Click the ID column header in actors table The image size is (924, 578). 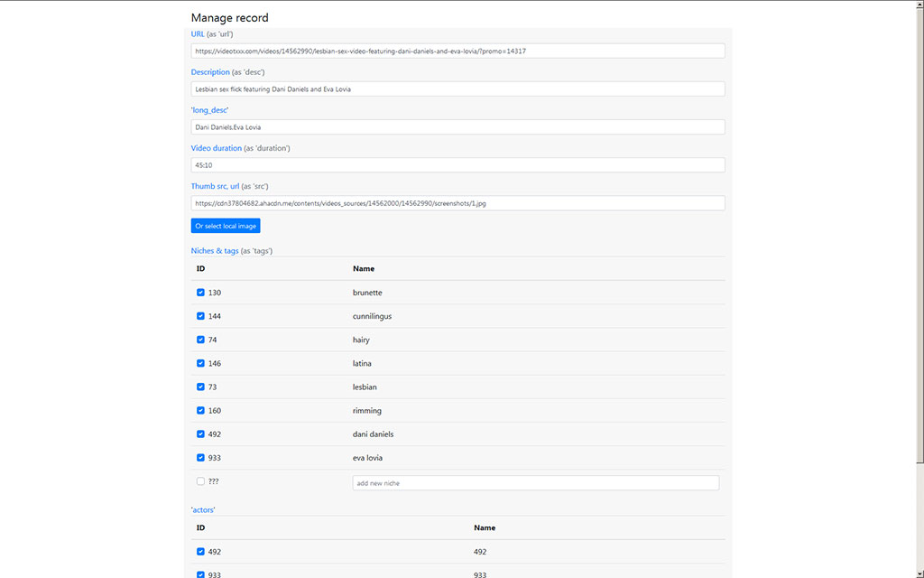point(200,527)
